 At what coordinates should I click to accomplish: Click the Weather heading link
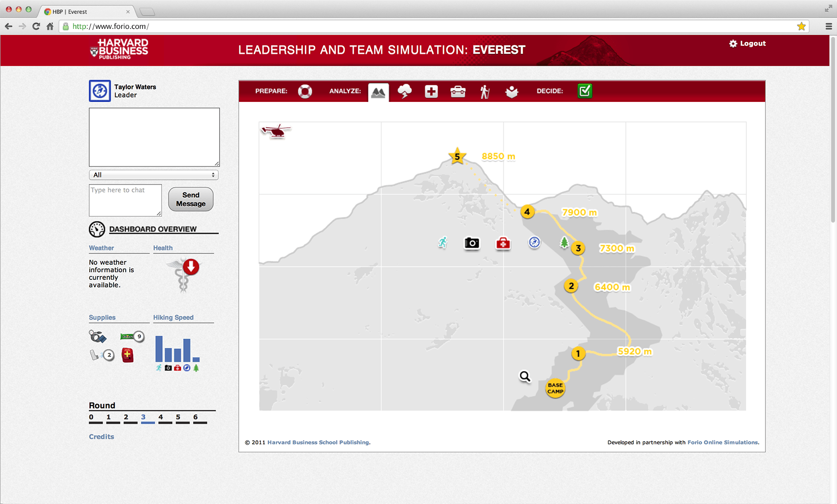(x=101, y=248)
